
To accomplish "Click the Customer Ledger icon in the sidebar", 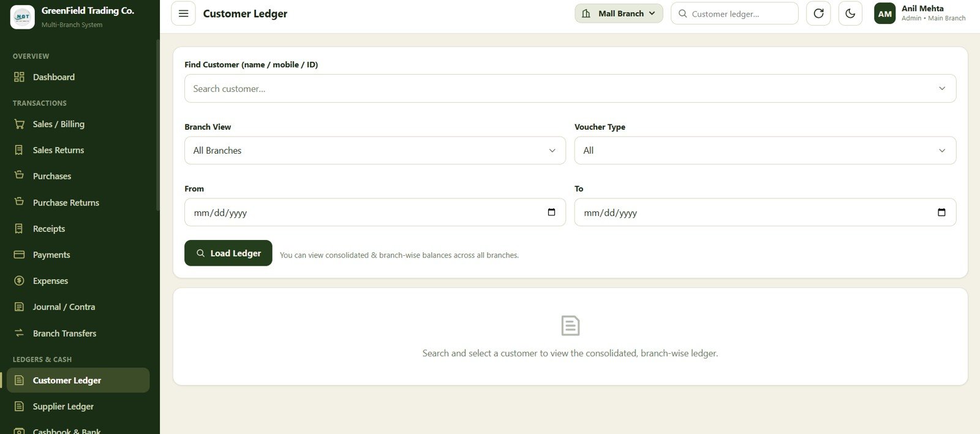I will click(x=19, y=380).
